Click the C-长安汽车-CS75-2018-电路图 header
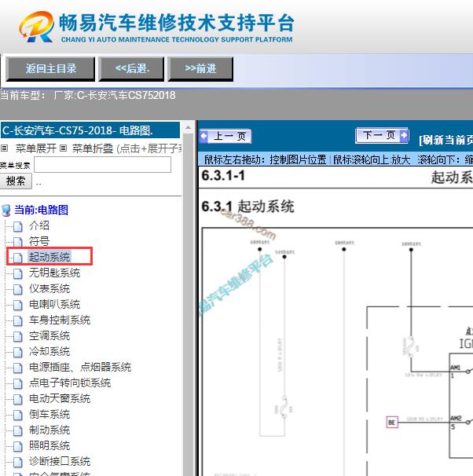The height and width of the screenshot is (476, 473). [90, 130]
